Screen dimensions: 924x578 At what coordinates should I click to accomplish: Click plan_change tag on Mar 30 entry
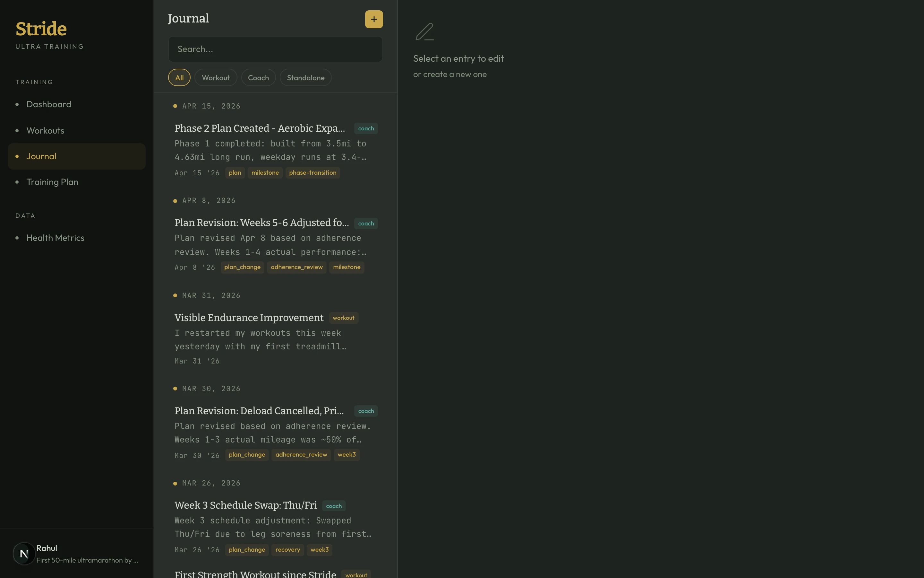click(x=247, y=455)
